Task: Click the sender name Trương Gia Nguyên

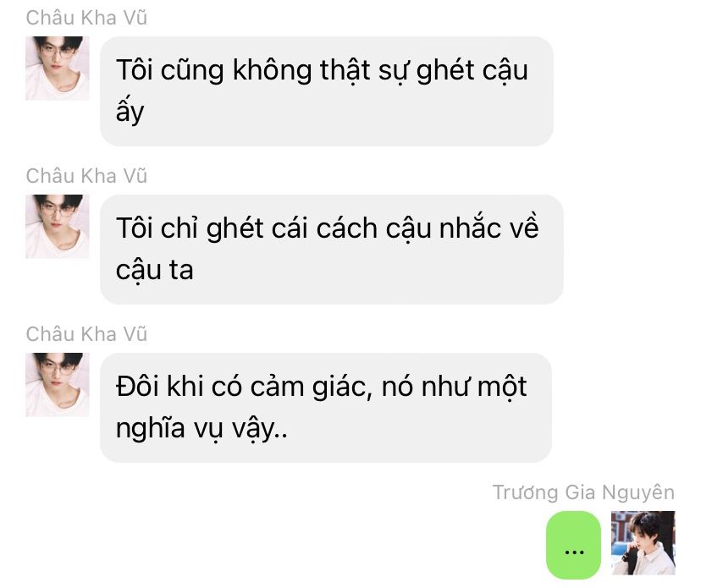Action: tap(583, 492)
